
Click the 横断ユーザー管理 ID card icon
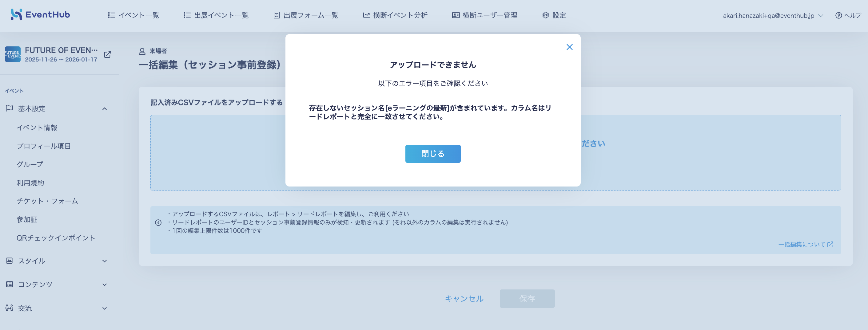456,15
